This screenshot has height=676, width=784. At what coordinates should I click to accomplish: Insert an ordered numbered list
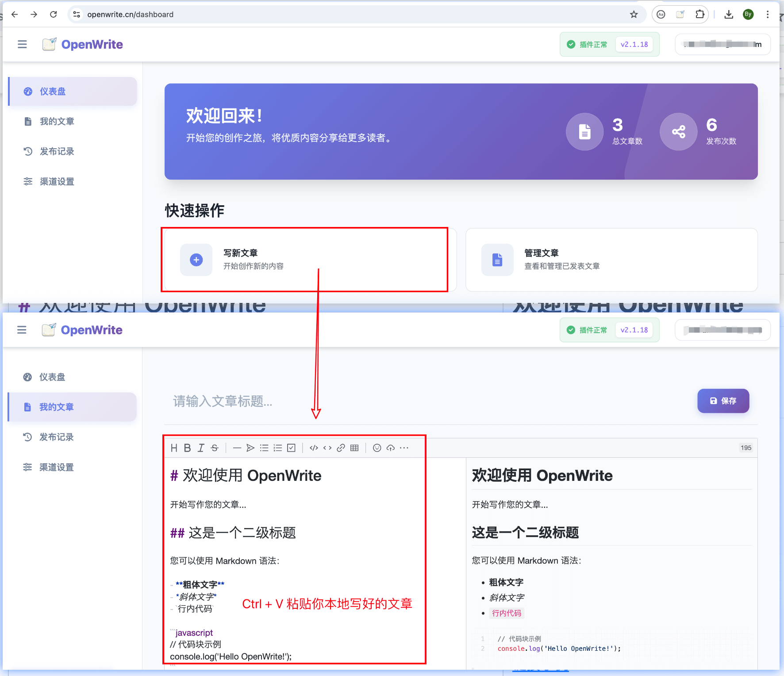pyautogui.click(x=278, y=448)
